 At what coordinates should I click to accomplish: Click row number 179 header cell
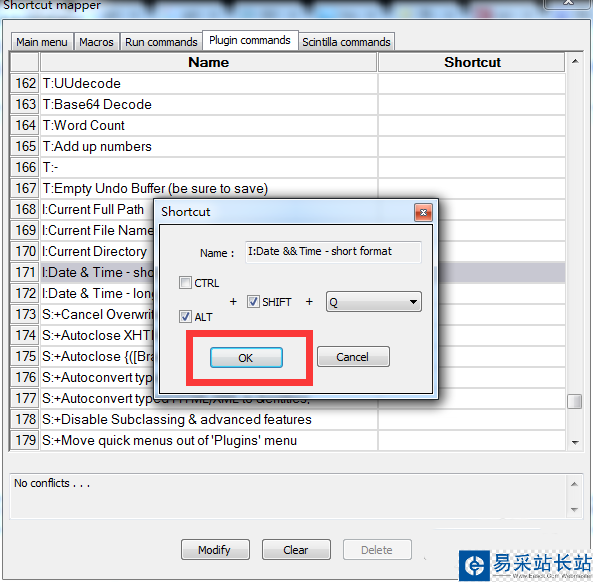click(25, 441)
